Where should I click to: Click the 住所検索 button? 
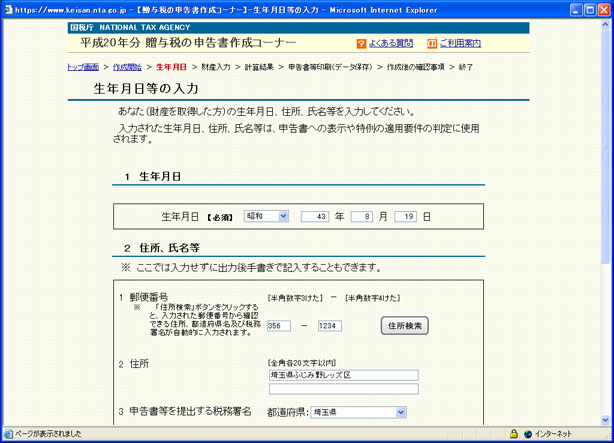tap(405, 325)
